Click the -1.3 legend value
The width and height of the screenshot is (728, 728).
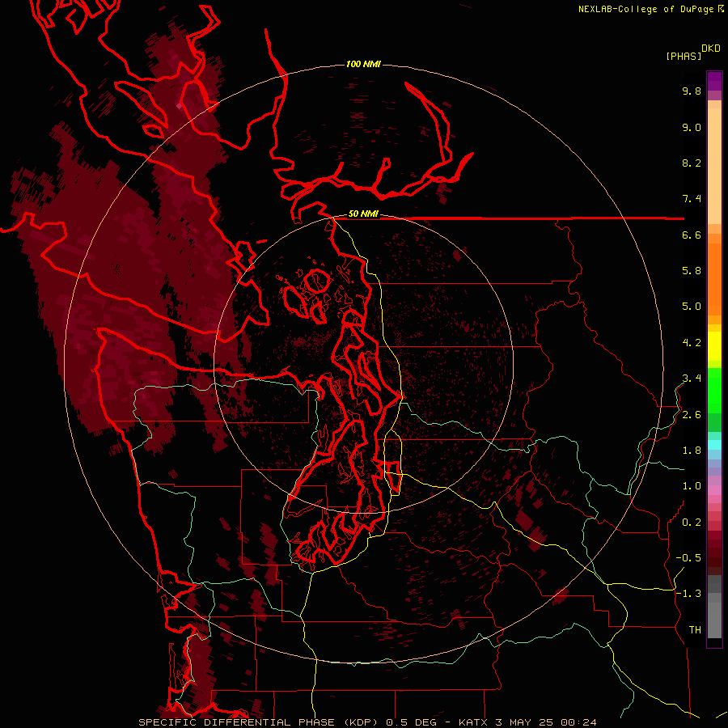(x=688, y=595)
